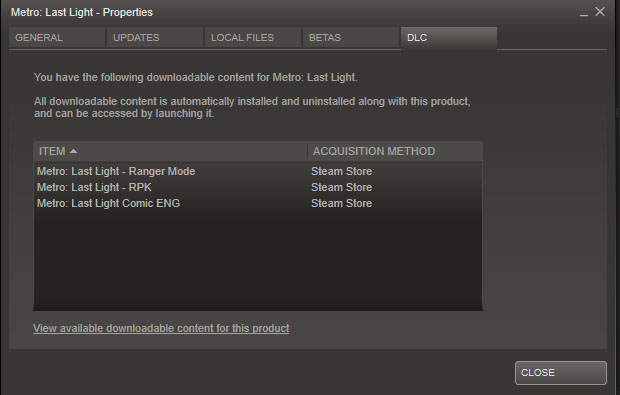Open the UPDATES tab
Viewport: 620px width, 395px height.
click(x=155, y=38)
